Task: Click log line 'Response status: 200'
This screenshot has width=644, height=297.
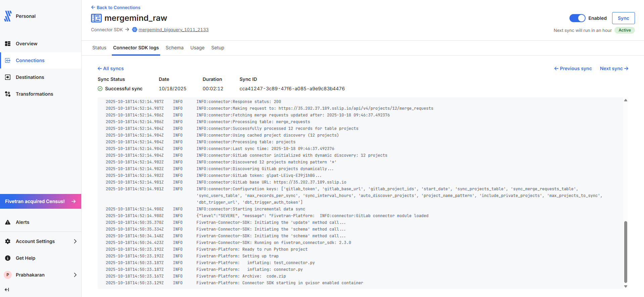Action: click(239, 102)
